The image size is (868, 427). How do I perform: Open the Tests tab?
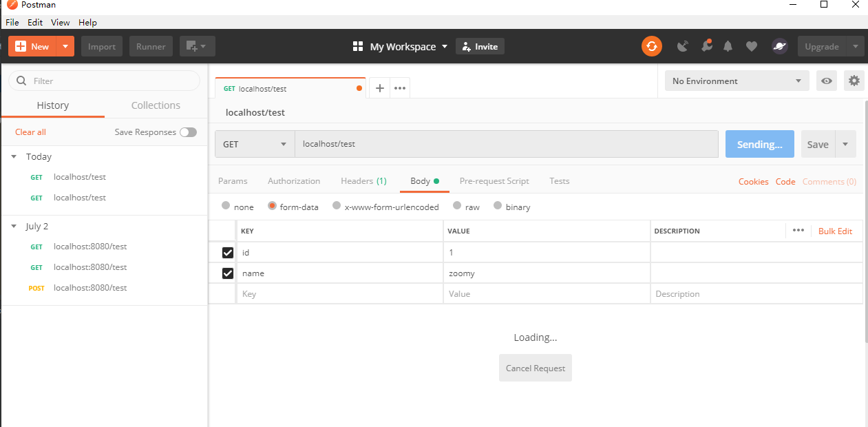(x=560, y=181)
